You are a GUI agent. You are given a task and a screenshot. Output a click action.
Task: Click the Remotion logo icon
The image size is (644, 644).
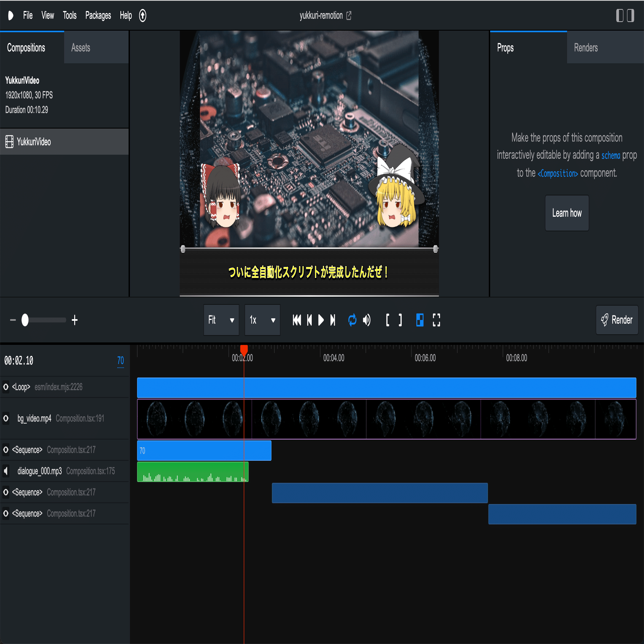tap(11, 16)
